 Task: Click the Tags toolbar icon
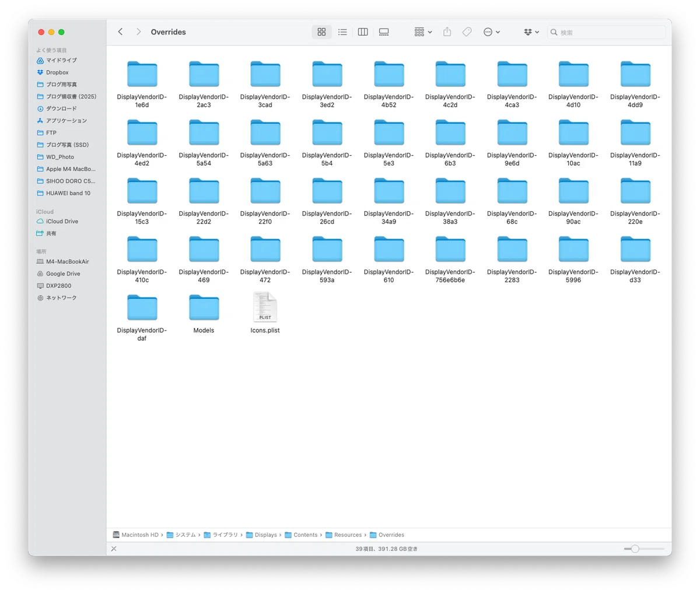(x=467, y=32)
